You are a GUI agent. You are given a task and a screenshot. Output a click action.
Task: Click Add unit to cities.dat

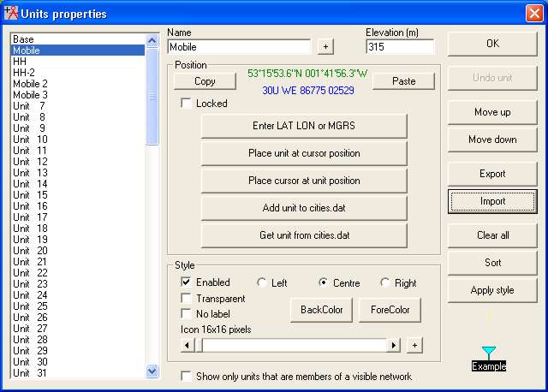(304, 208)
